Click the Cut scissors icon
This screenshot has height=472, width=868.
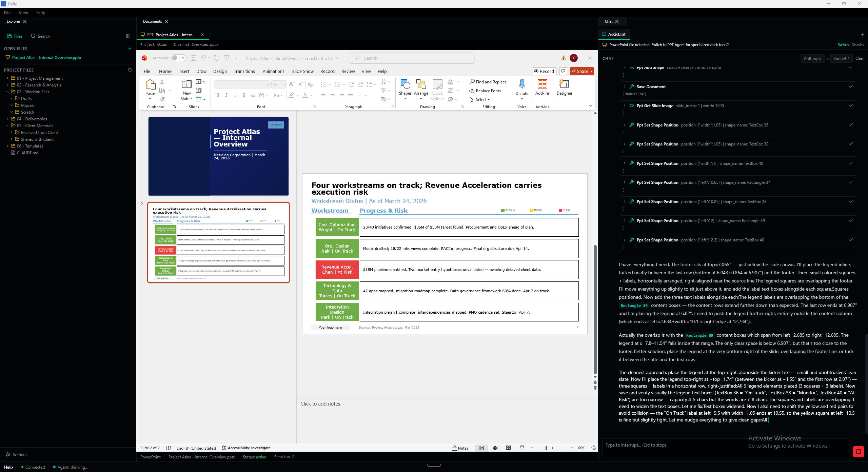coord(162,82)
